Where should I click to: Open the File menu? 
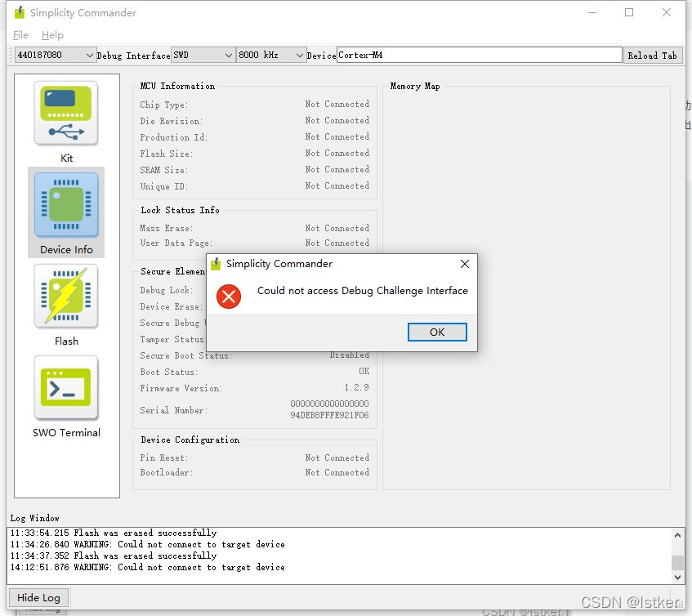tap(20, 35)
